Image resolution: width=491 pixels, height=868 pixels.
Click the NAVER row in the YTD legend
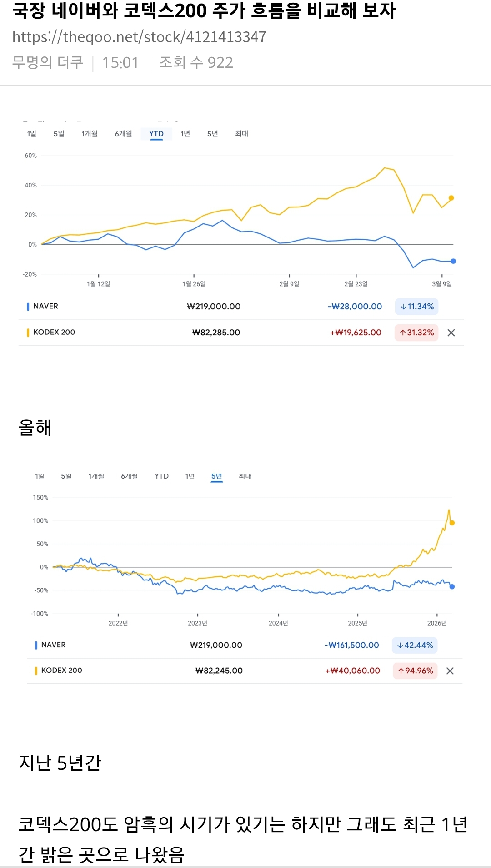point(45,306)
